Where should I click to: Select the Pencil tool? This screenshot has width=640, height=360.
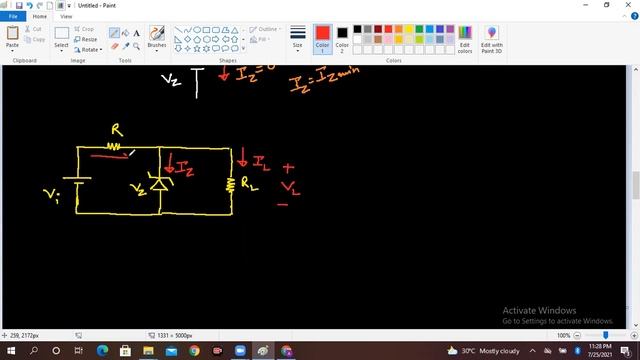click(x=114, y=33)
